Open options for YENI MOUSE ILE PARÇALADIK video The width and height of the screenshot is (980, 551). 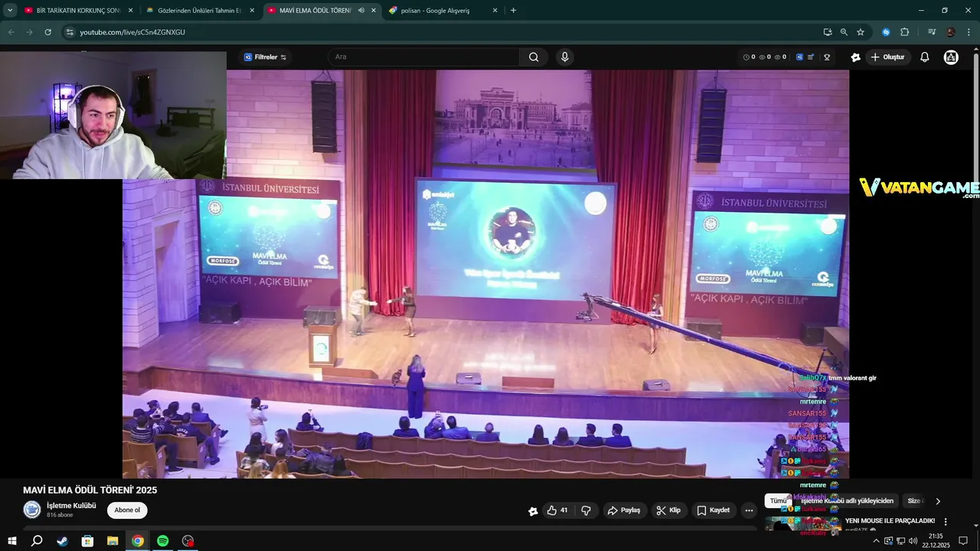(946, 521)
